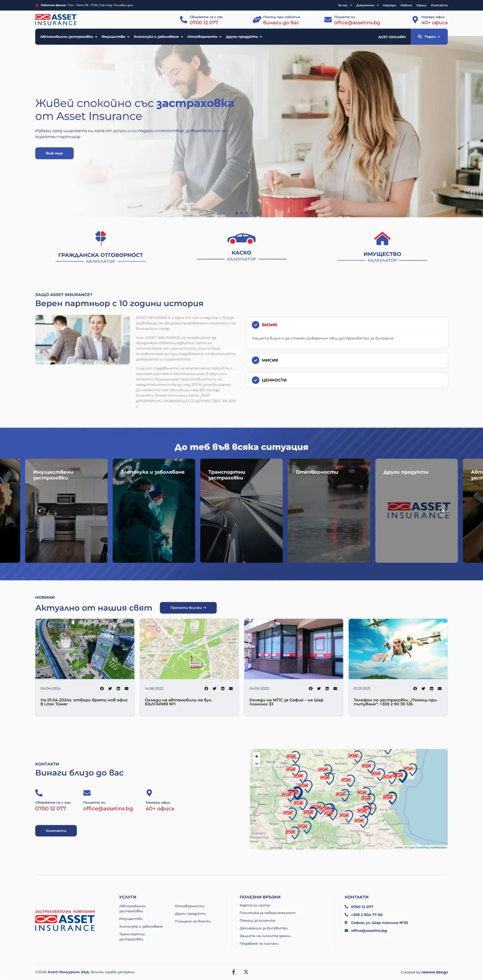Go to Кариери in the top bar

tap(390, 5)
